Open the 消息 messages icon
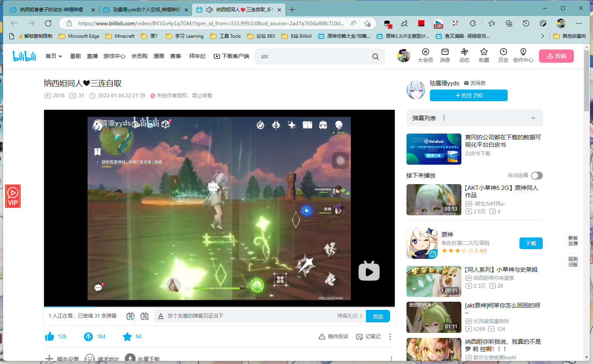The width and height of the screenshot is (593, 364). point(445,52)
